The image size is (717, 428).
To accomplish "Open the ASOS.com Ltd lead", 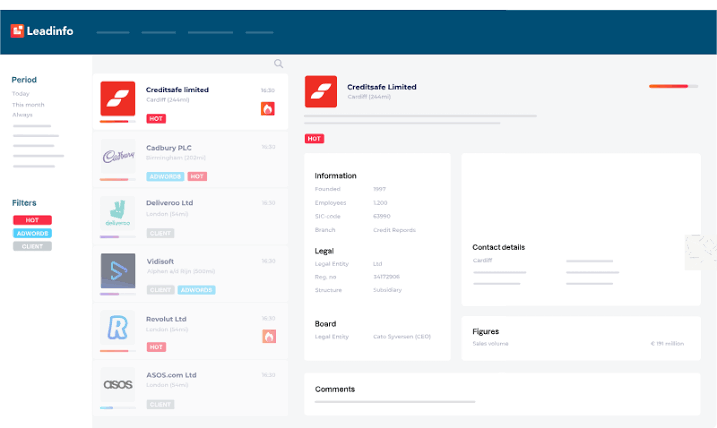I will pyautogui.click(x=190, y=388).
